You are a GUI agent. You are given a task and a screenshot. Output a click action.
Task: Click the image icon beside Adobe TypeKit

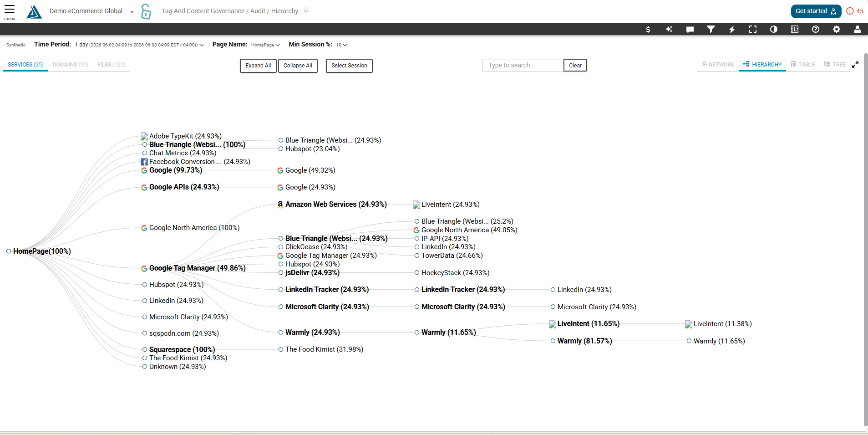coord(144,136)
